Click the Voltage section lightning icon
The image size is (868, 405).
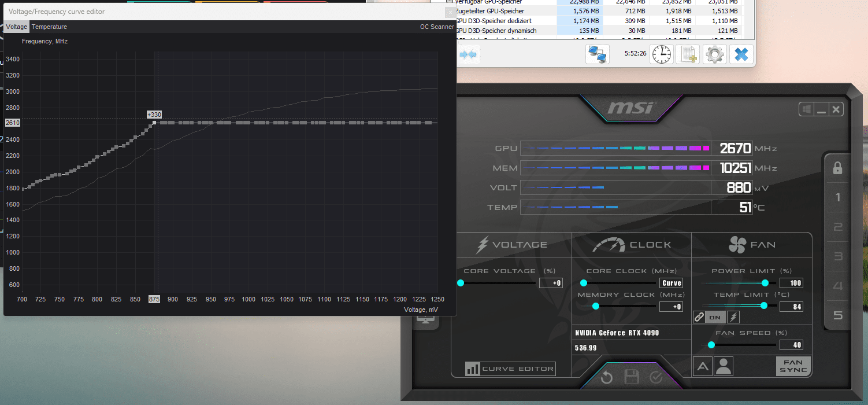[x=482, y=245]
